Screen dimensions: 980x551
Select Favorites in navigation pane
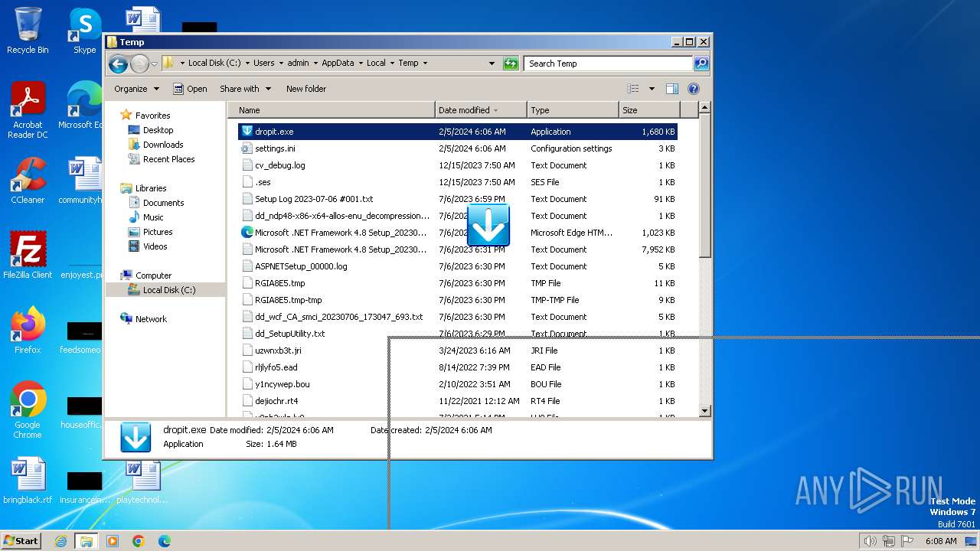[152, 116]
